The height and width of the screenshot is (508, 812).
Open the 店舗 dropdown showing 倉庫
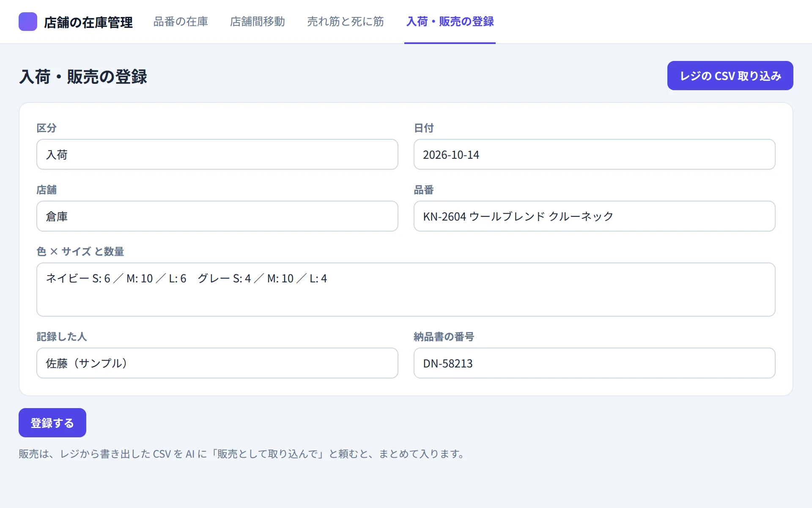click(217, 216)
